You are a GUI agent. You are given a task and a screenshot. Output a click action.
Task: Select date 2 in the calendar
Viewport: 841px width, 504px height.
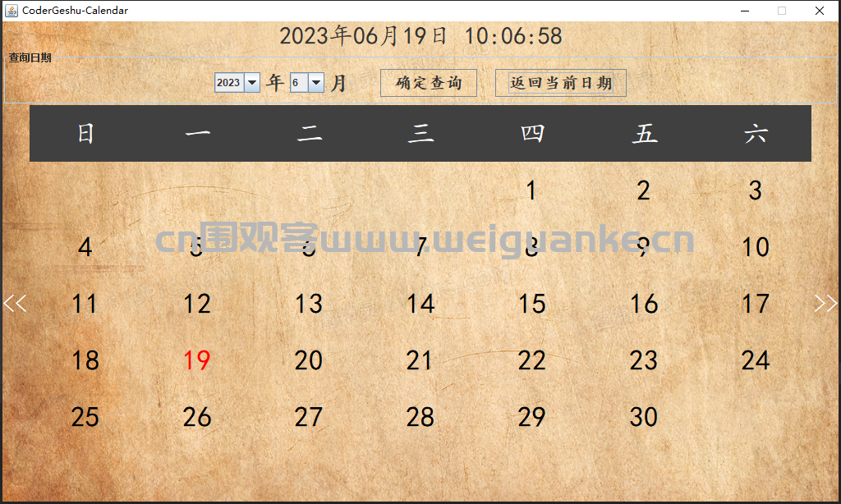point(643,190)
